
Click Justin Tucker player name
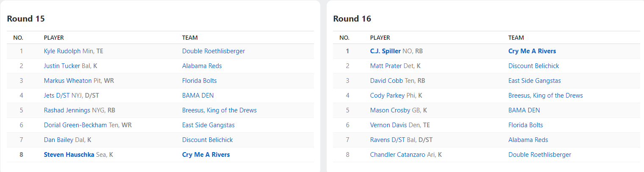coord(61,66)
